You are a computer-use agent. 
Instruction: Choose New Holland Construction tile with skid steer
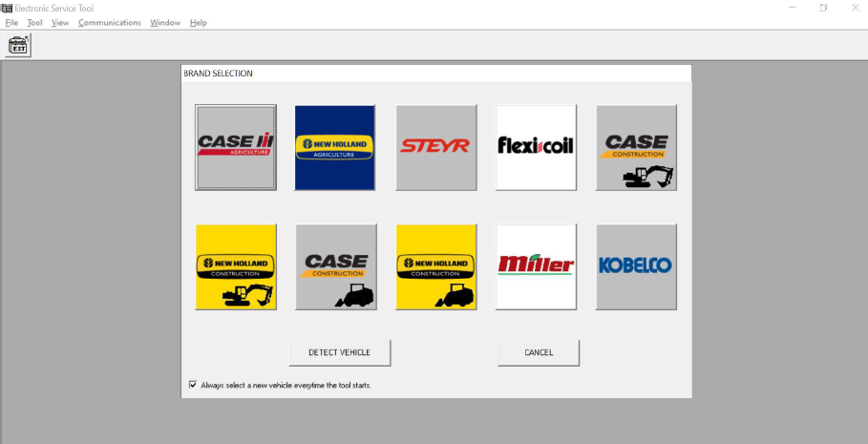(x=436, y=266)
